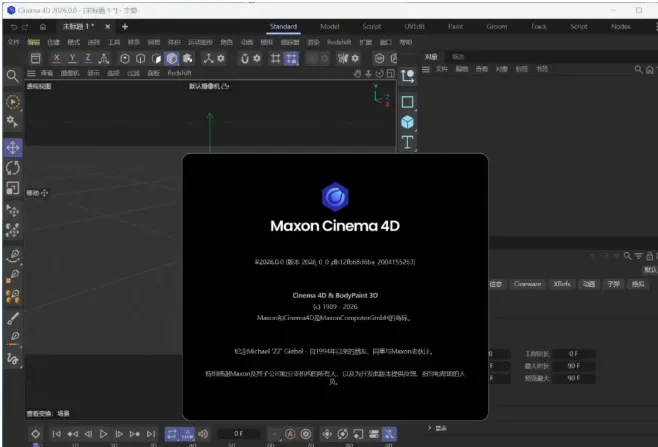
Task: Jump to end of animation
Action: tap(151, 434)
